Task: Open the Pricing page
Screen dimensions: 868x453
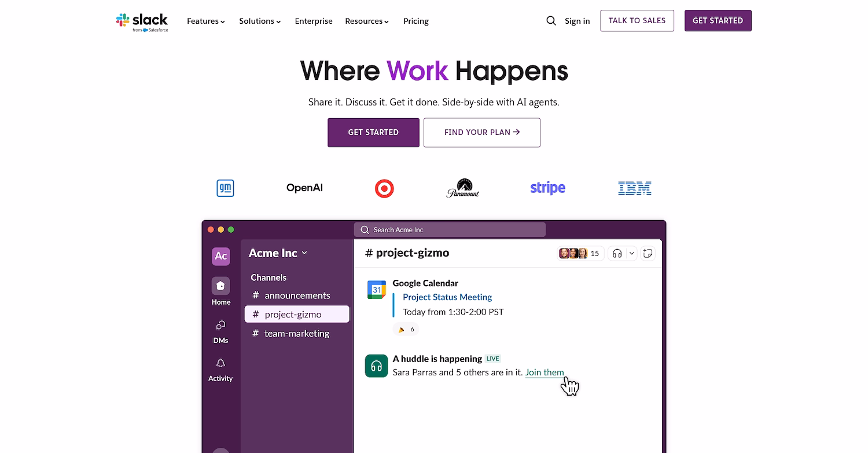Action: point(416,21)
